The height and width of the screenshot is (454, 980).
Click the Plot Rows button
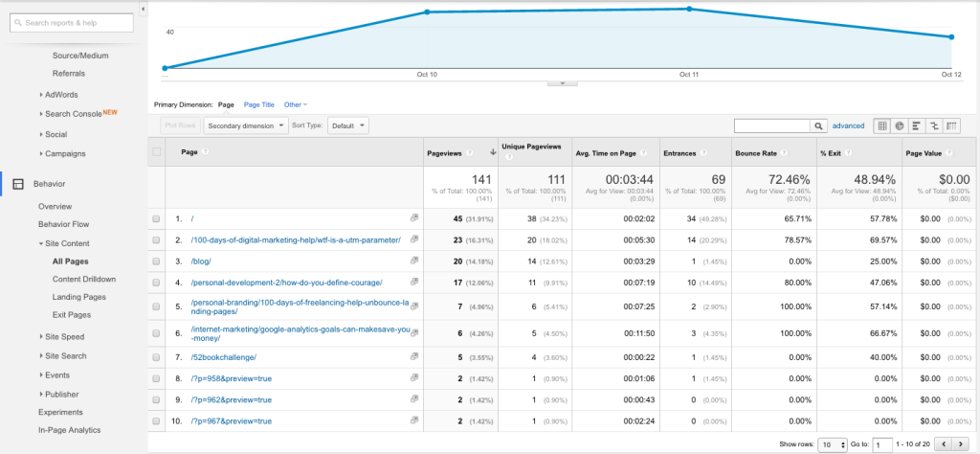pos(179,125)
